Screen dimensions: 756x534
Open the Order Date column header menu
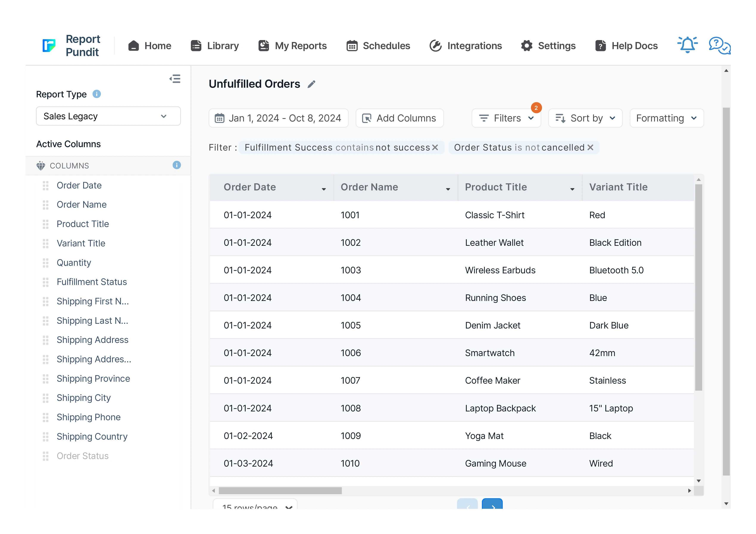(x=324, y=189)
